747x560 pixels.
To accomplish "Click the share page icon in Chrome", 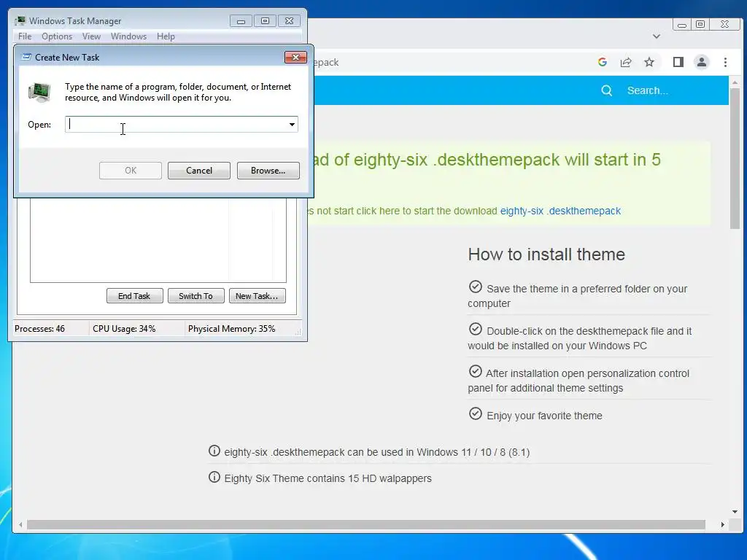I will click(625, 62).
